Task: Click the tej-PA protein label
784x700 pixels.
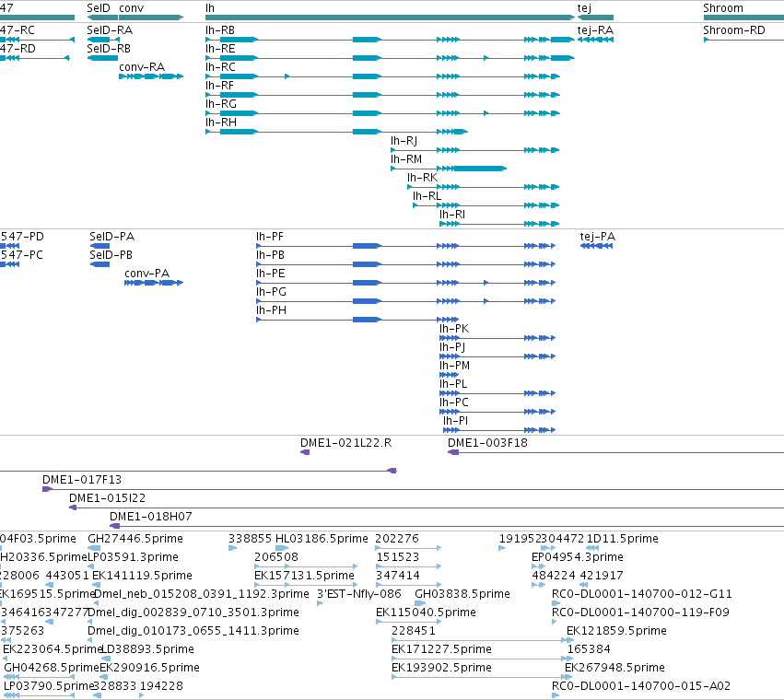Action: 598,237
